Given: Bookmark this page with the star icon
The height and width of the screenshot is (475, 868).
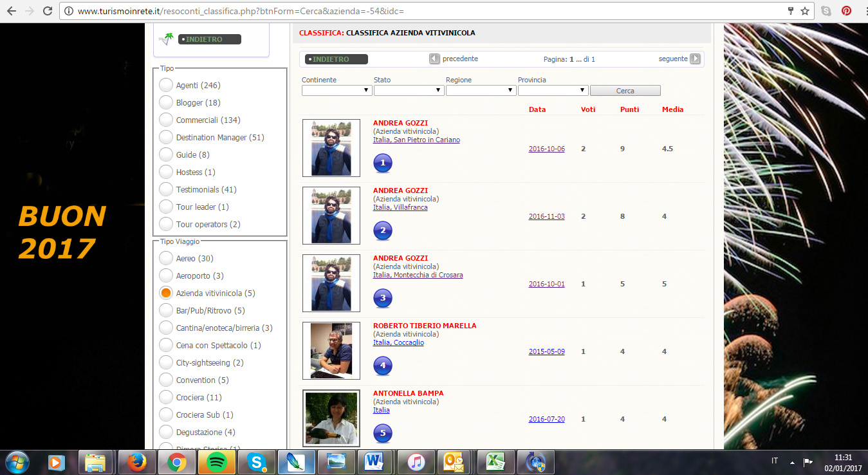Looking at the screenshot, I should (805, 11).
